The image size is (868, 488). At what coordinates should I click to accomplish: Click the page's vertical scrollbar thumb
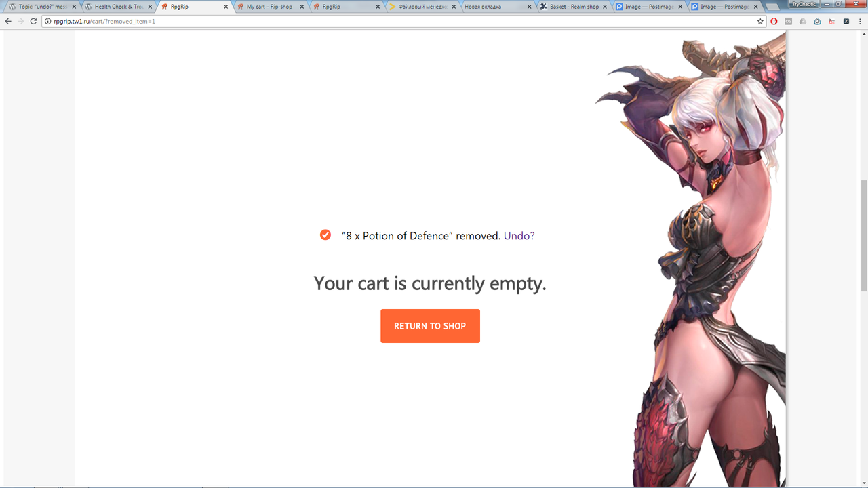(864, 236)
